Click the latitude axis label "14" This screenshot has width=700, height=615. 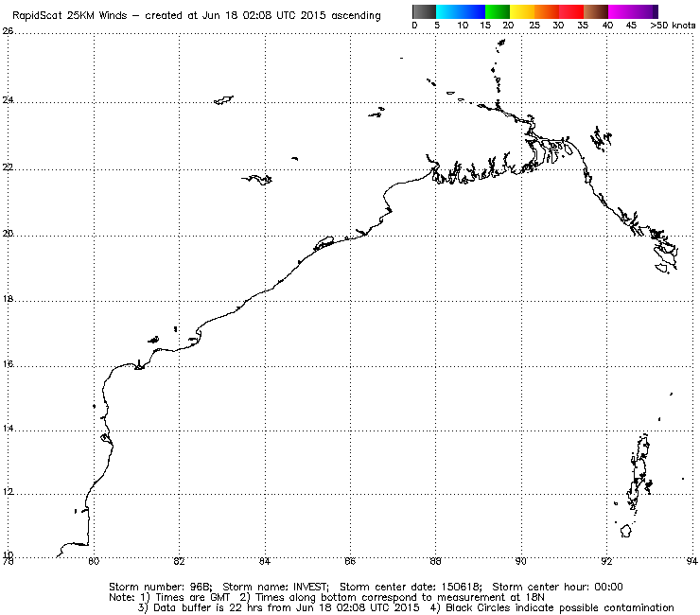point(8,429)
